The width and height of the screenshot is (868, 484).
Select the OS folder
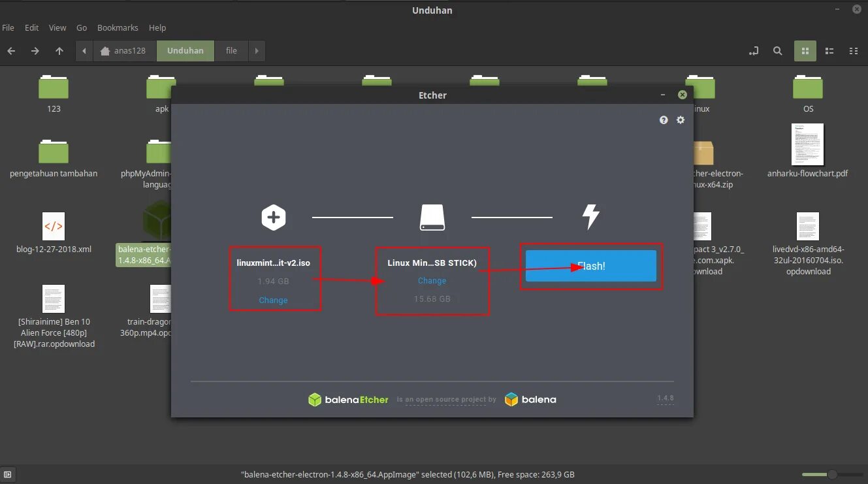[808, 94]
